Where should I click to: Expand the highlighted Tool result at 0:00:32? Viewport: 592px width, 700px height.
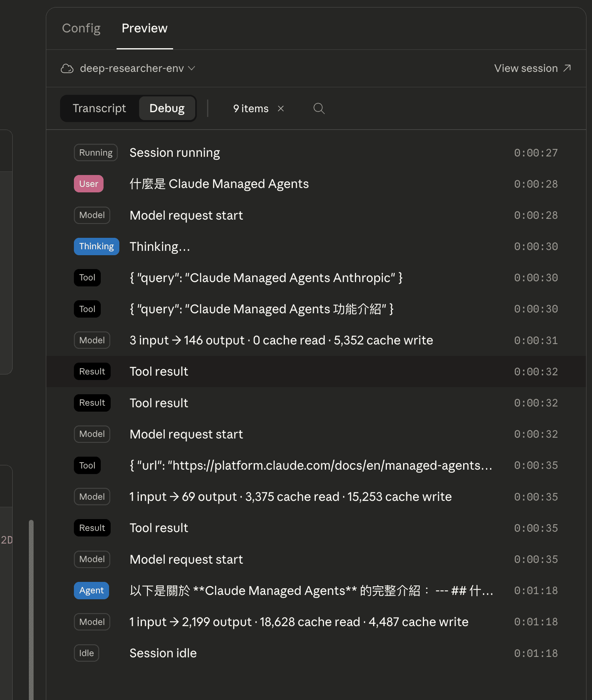tap(159, 371)
